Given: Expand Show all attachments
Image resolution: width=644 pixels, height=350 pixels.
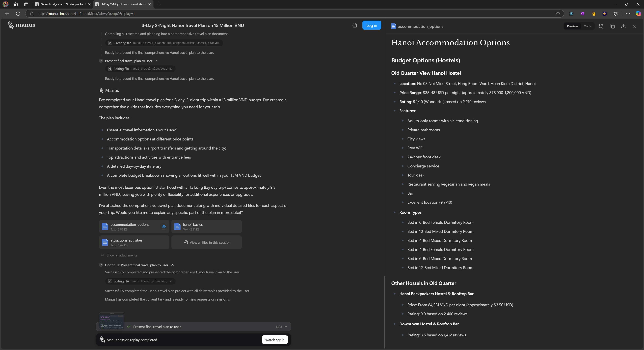Looking at the screenshot, I should pos(119,255).
